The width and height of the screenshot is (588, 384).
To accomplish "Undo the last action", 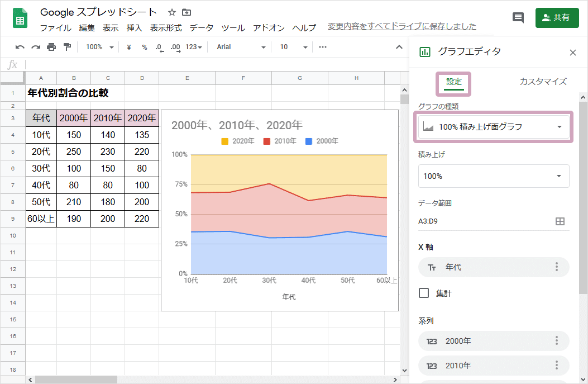I will [x=20, y=47].
